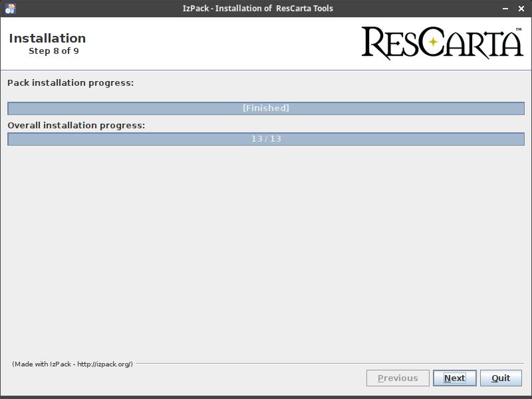The width and height of the screenshot is (532, 399).
Task: Click the Quit button
Action: point(501,378)
